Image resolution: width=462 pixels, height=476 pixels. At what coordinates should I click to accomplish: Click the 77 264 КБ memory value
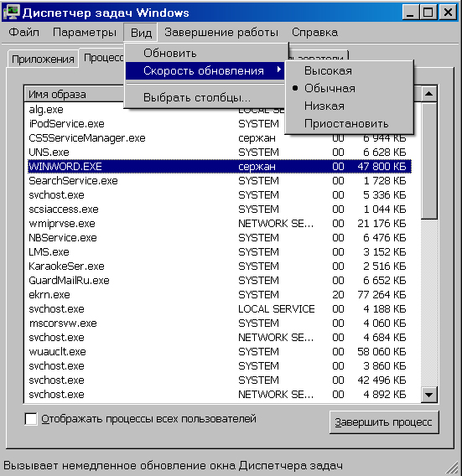click(x=382, y=295)
